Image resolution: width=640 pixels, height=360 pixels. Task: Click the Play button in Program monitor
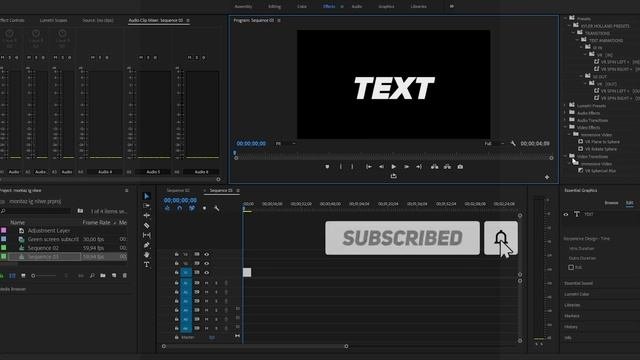click(393, 167)
